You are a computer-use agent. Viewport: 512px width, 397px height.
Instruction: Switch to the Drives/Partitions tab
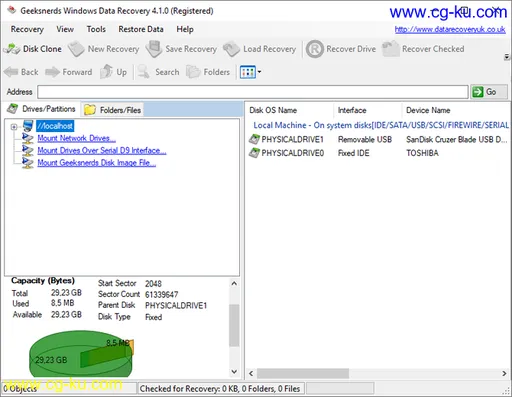(x=41, y=109)
